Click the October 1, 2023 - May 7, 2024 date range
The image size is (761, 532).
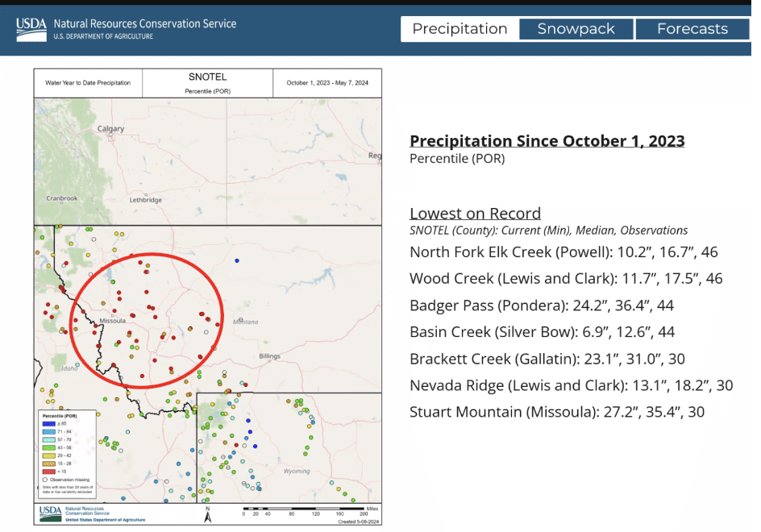[x=327, y=83]
